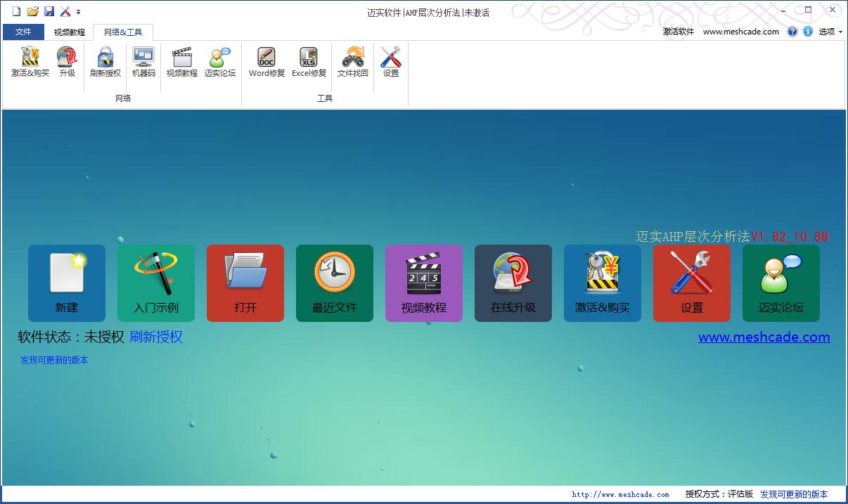Open the Word修复 repair tool
This screenshot has width=848, height=504.
[266, 62]
